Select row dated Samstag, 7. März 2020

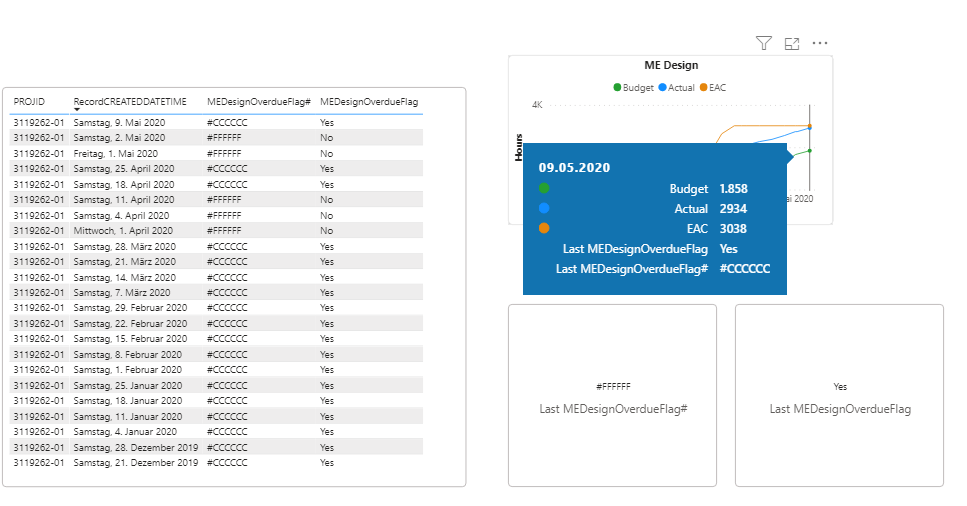click(216, 292)
